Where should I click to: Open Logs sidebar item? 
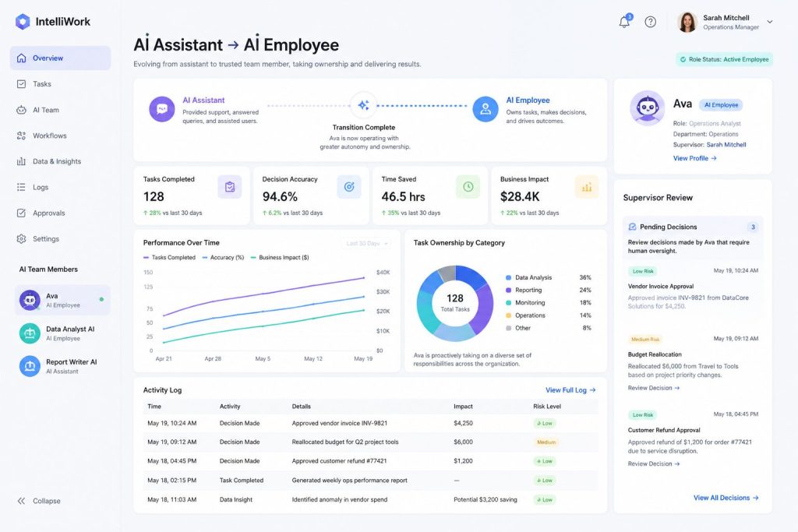click(x=60, y=187)
